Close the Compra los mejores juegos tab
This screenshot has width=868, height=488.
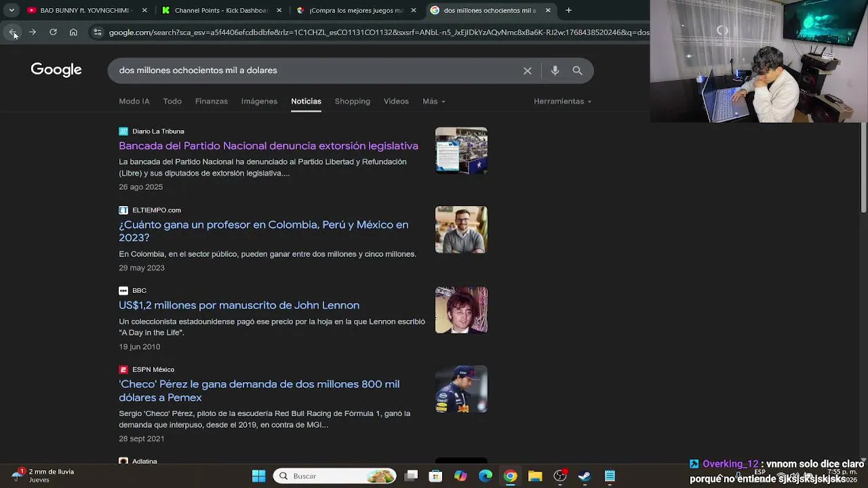click(414, 10)
